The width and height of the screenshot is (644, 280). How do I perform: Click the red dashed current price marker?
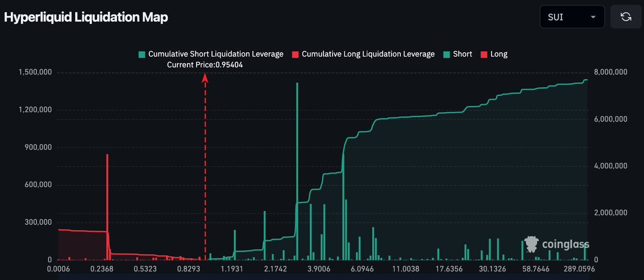(205, 167)
